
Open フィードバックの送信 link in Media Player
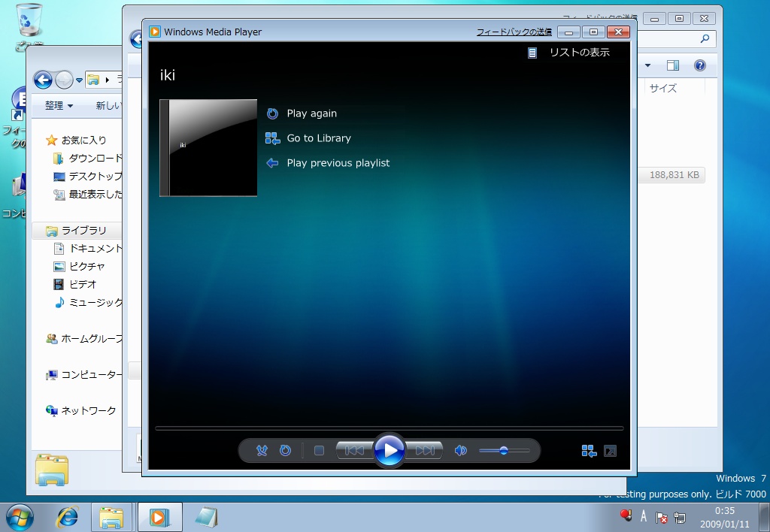click(514, 32)
